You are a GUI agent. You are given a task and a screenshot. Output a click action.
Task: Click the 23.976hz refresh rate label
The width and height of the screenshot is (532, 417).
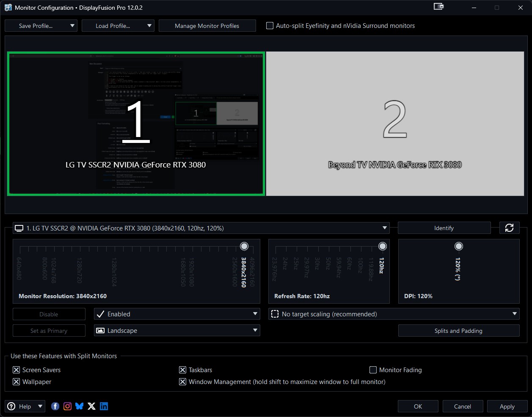click(275, 269)
